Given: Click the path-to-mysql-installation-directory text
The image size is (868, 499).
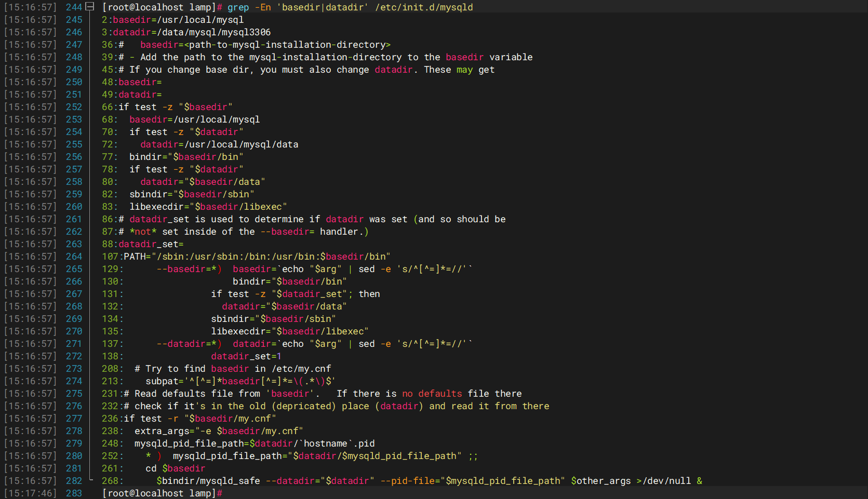Looking at the screenshot, I should coord(287,45).
